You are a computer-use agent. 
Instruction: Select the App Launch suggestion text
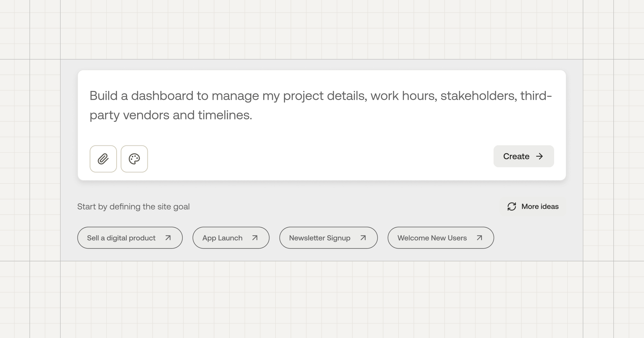coord(222,238)
